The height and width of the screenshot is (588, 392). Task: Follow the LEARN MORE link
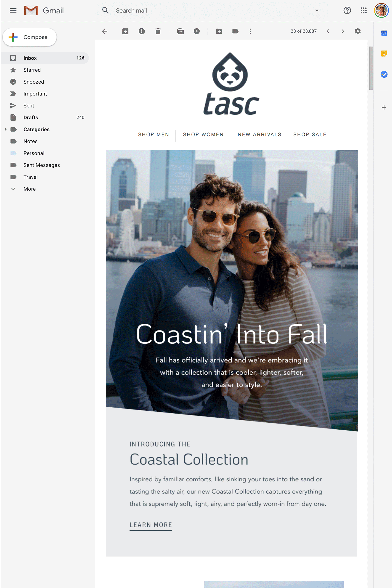coord(151,525)
